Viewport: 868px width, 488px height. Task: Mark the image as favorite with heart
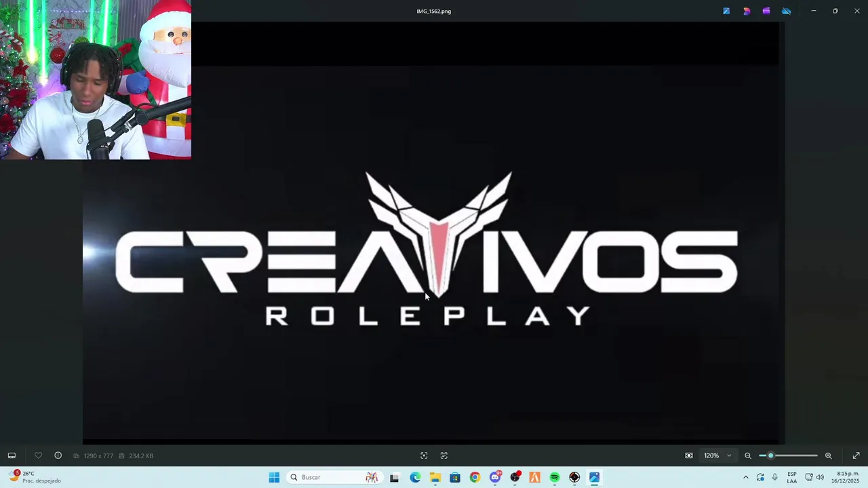[x=38, y=455]
